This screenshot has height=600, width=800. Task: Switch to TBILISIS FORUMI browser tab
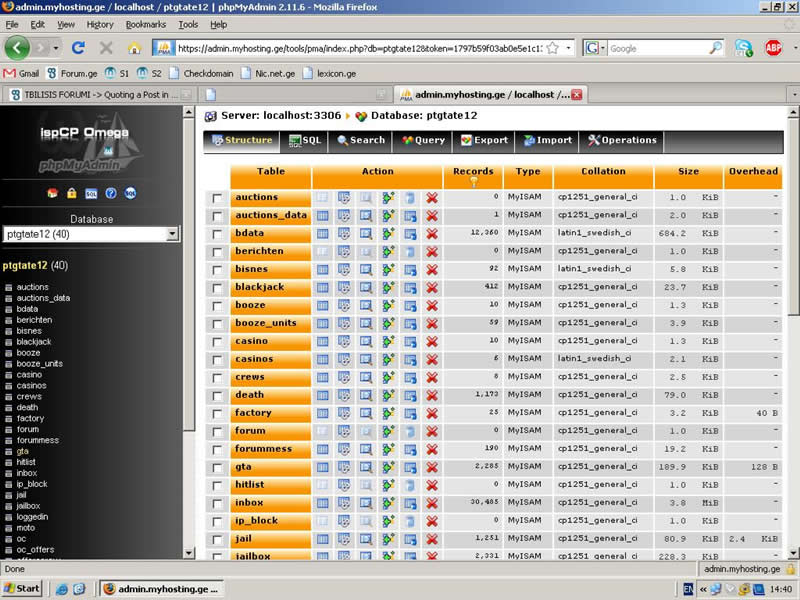[99, 94]
